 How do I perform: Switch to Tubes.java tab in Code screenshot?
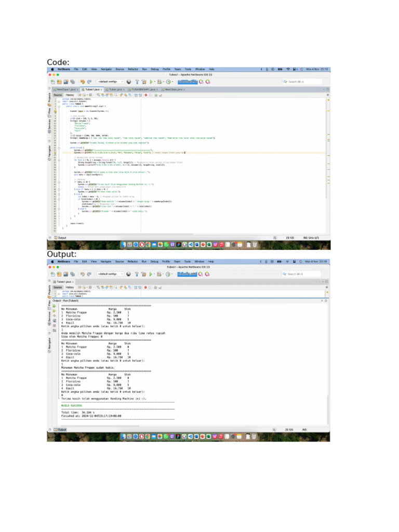tap(115, 89)
